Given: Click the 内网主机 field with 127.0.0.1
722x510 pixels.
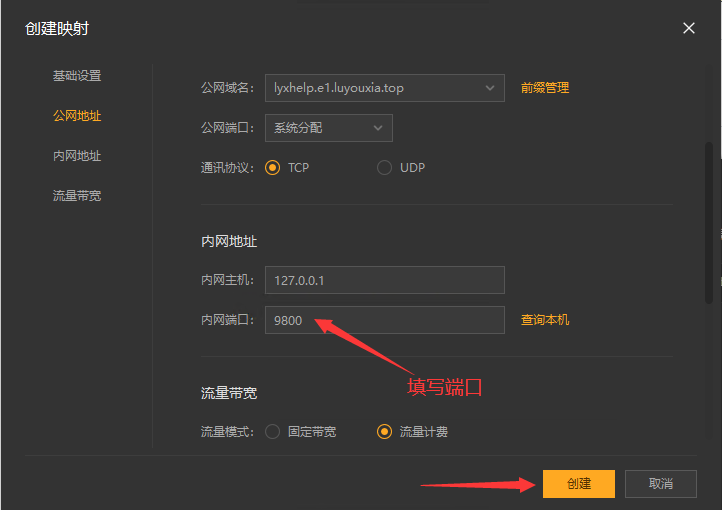Looking at the screenshot, I should pos(384,280).
